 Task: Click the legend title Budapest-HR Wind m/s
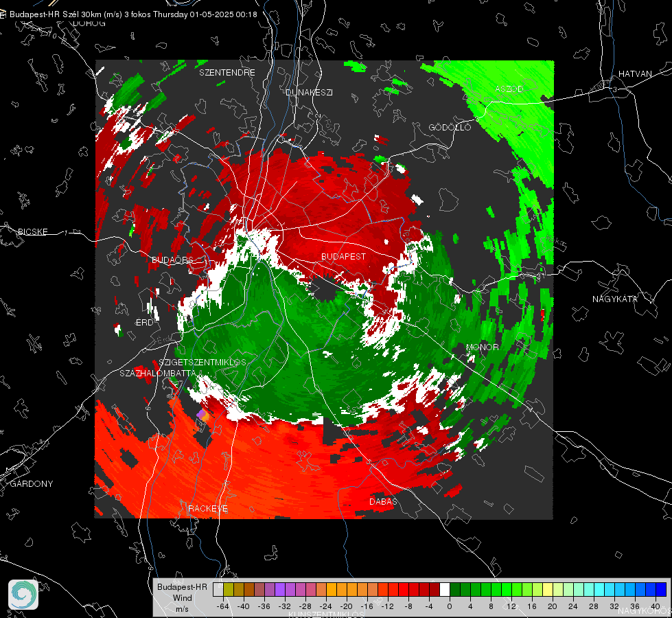(182, 598)
